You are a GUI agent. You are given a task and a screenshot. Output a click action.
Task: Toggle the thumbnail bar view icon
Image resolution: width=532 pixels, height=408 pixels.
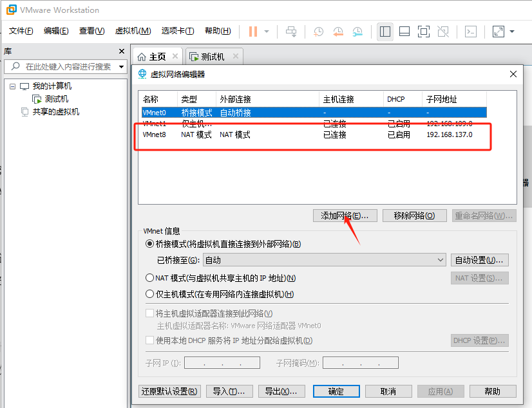(x=404, y=32)
